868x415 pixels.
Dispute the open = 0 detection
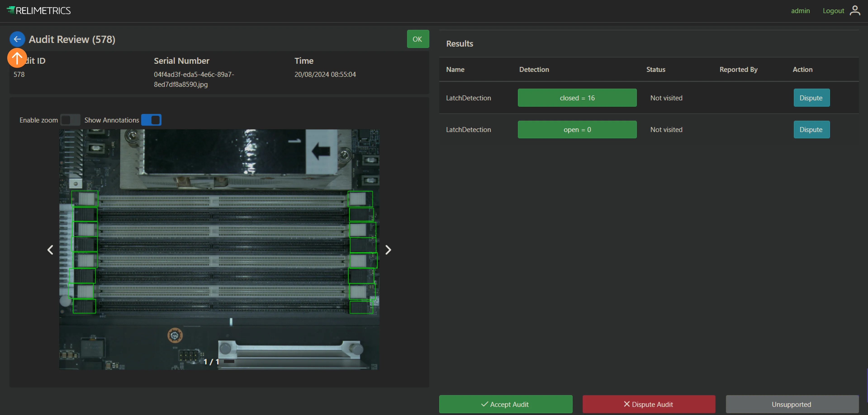(811, 130)
